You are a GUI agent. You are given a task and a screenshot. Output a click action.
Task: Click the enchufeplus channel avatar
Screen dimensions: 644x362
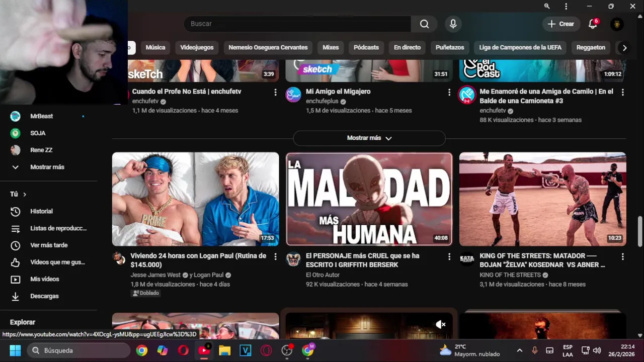coord(293,95)
